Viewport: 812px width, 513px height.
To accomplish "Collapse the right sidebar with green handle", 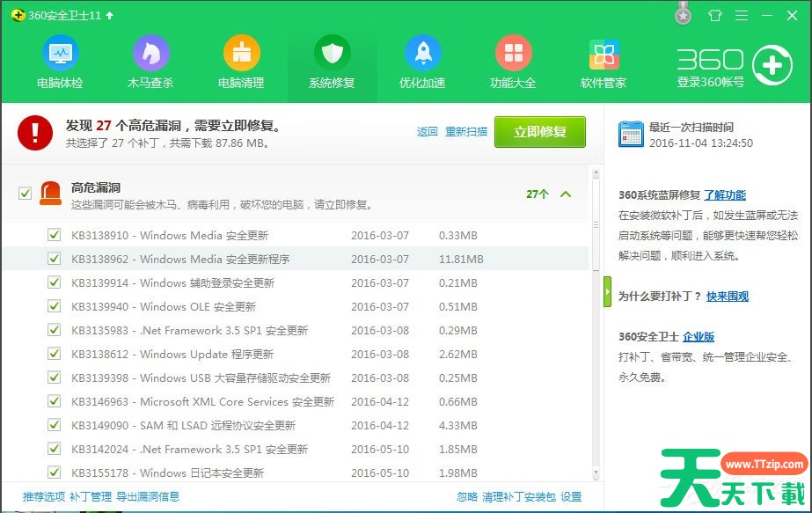I will tap(607, 291).
